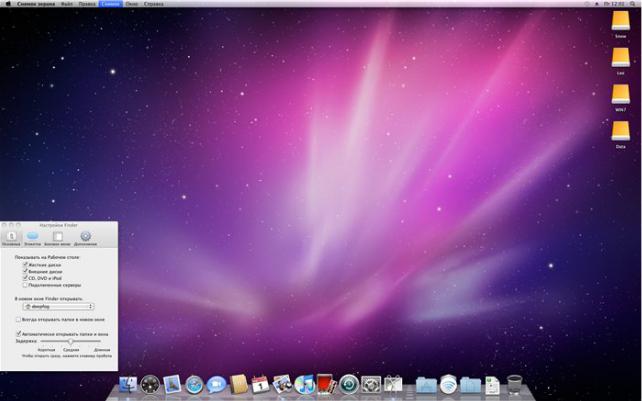This screenshot has height=401, width=642.
Task: Switch to the Боковое меню preferences tab
Action: coord(57,238)
